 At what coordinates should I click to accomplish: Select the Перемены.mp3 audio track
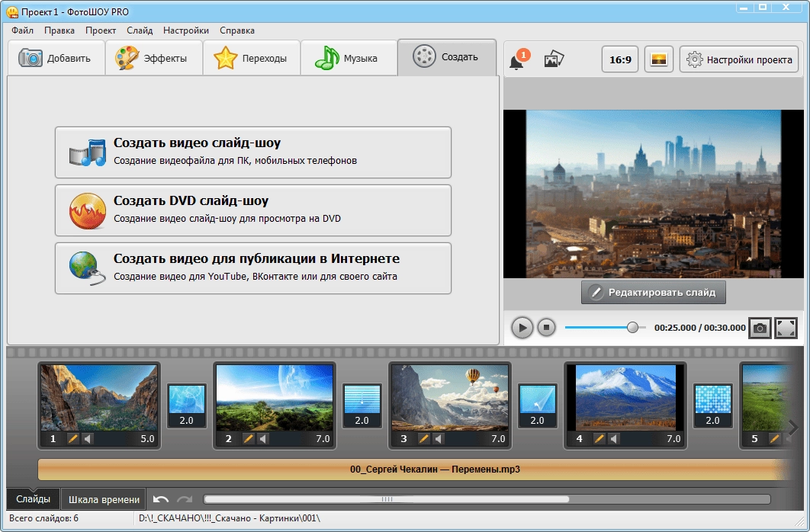(x=415, y=469)
